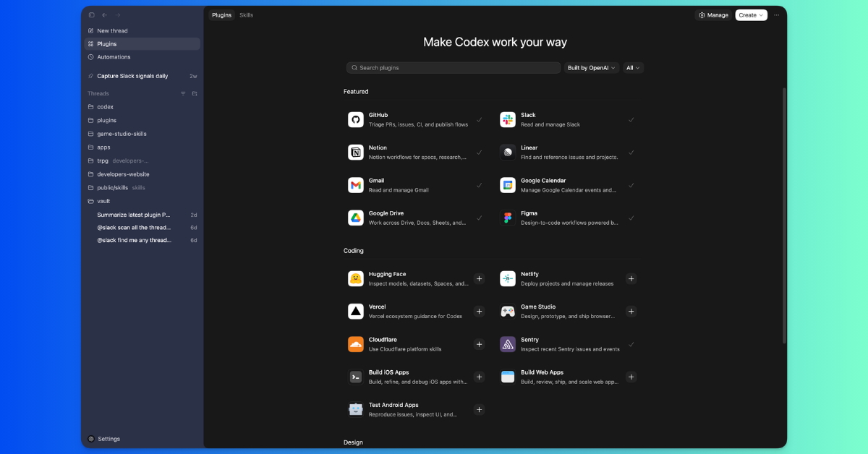Collapse the sidebar using its panel icon
868x454 pixels.
point(91,14)
